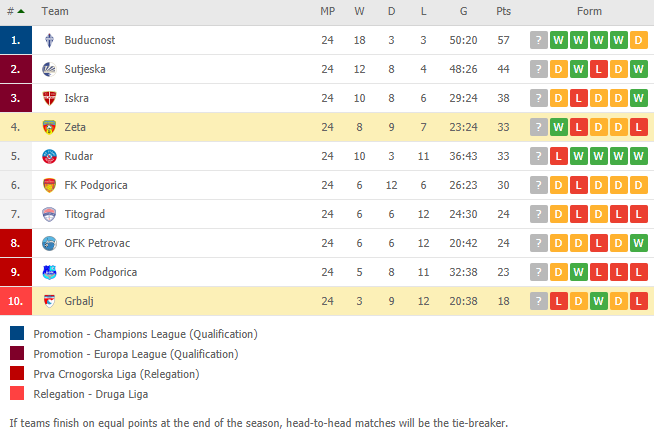The height and width of the screenshot is (432, 654).
Task: Click the Titograd club crest icon
Action: click(x=49, y=214)
